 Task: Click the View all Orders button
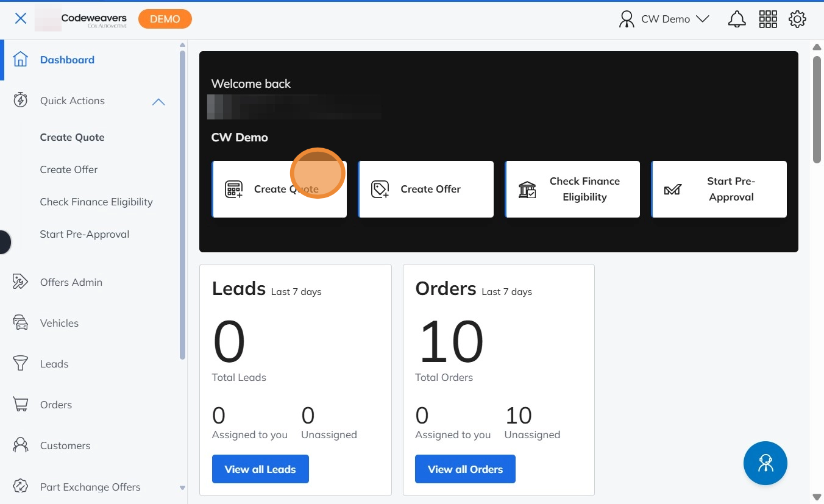coord(465,469)
